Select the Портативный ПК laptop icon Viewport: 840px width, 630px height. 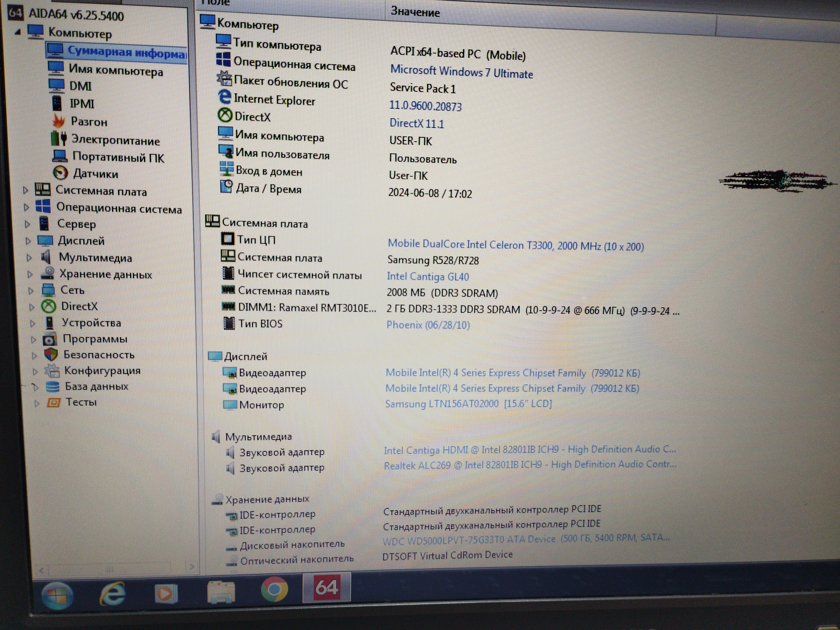click(x=59, y=156)
